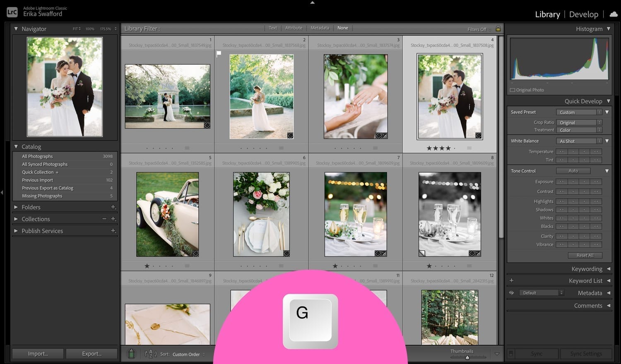This screenshot has height=364, width=621.
Task: Decrease Tint with single-arrow left button
Action: click(573, 160)
